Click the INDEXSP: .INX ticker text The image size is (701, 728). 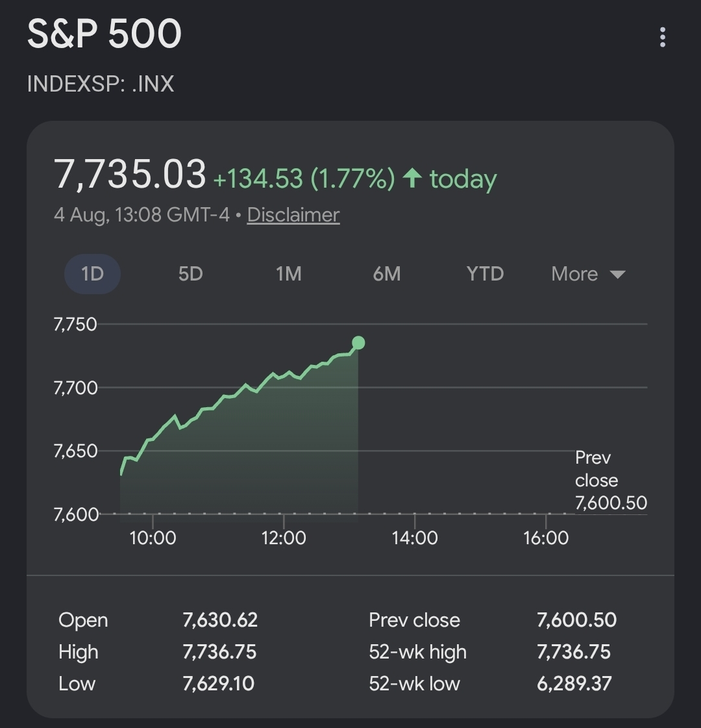(x=101, y=84)
